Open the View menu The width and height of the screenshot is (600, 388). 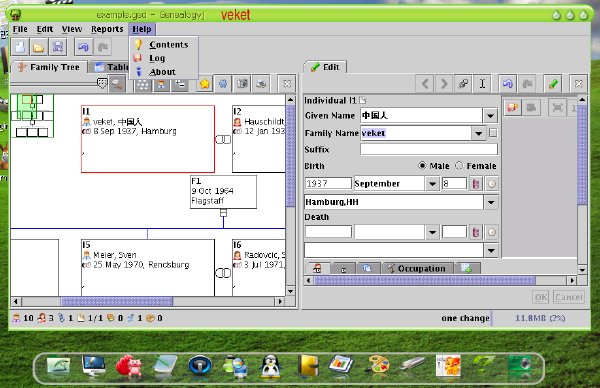tap(72, 29)
